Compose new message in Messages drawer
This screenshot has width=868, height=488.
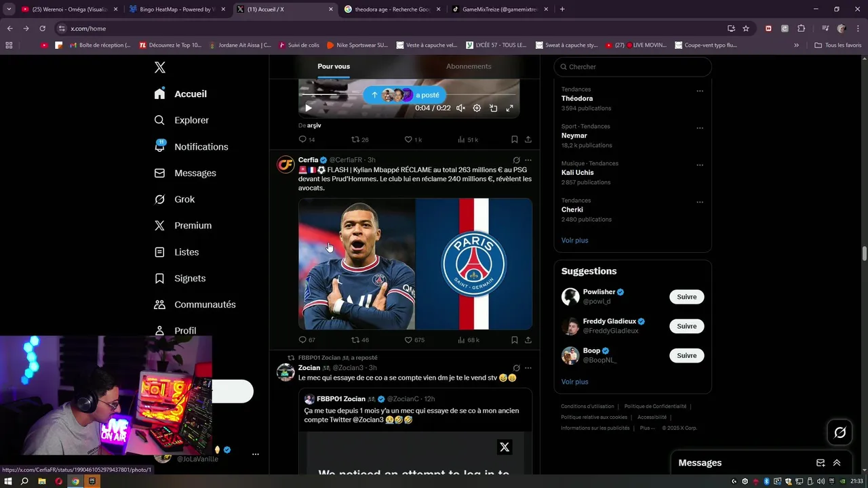click(x=821, y=463)
